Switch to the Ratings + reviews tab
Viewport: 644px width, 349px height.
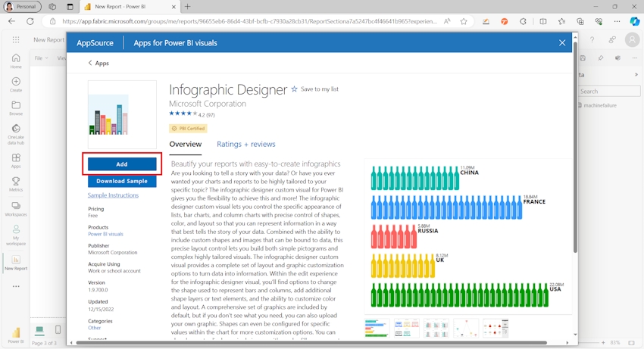[246, 144]
